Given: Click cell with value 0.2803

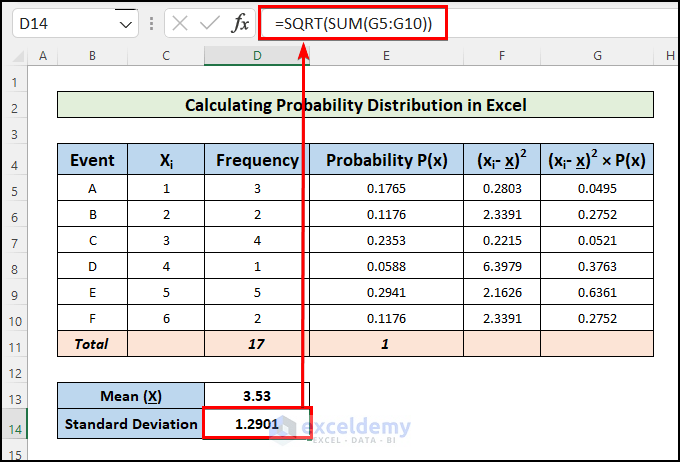Looking at the screenshot, I should click(502, 188).
